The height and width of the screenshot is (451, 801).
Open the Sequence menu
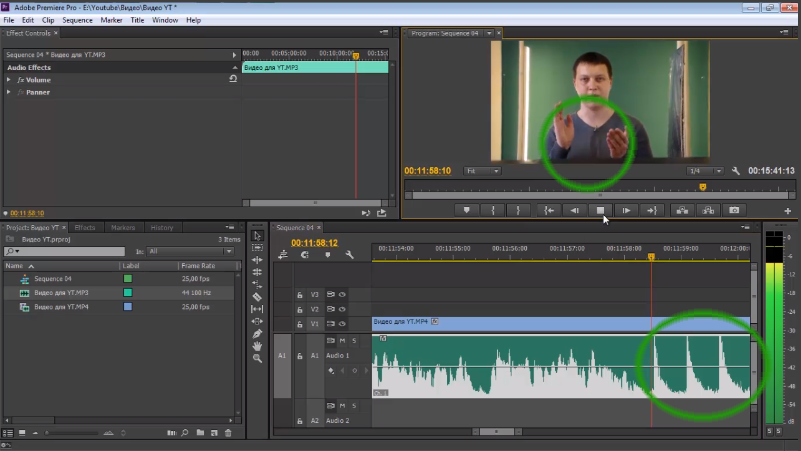pyautogui.click(x=77, y=20)
